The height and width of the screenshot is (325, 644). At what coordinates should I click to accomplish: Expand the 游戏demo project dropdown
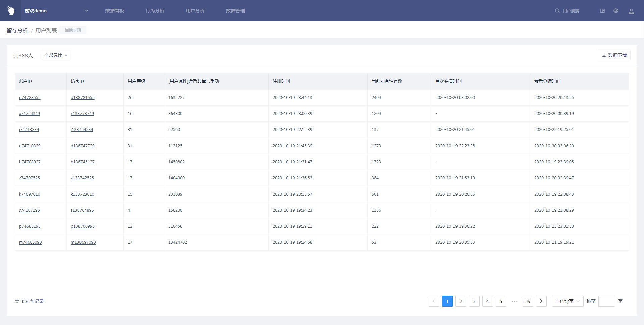tap(86, 11)
